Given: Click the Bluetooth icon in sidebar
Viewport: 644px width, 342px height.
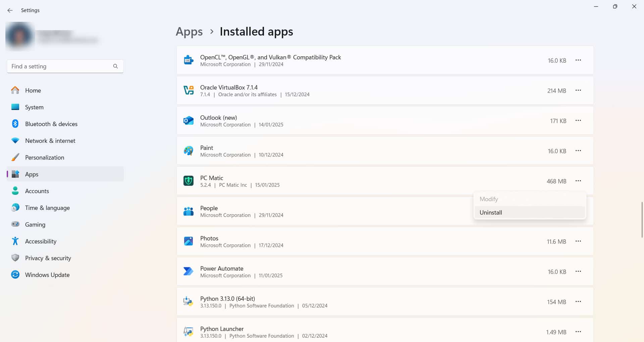Looking at the screenshot, I should coord(15,124).
